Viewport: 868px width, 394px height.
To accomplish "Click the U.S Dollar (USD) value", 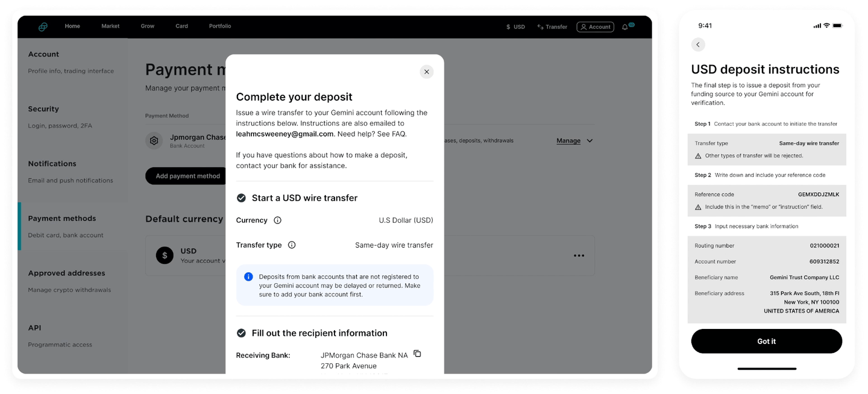I will (x=406, y=220).
